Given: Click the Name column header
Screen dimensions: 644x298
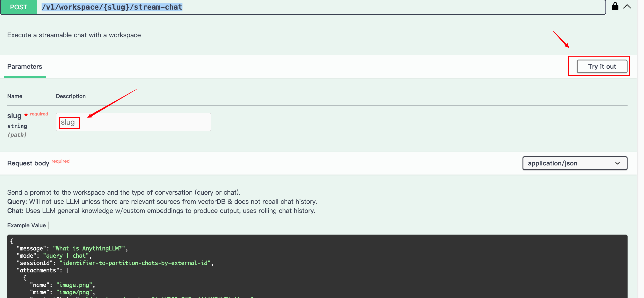Looking at the screenshot, I should click(x=15, y=96).
